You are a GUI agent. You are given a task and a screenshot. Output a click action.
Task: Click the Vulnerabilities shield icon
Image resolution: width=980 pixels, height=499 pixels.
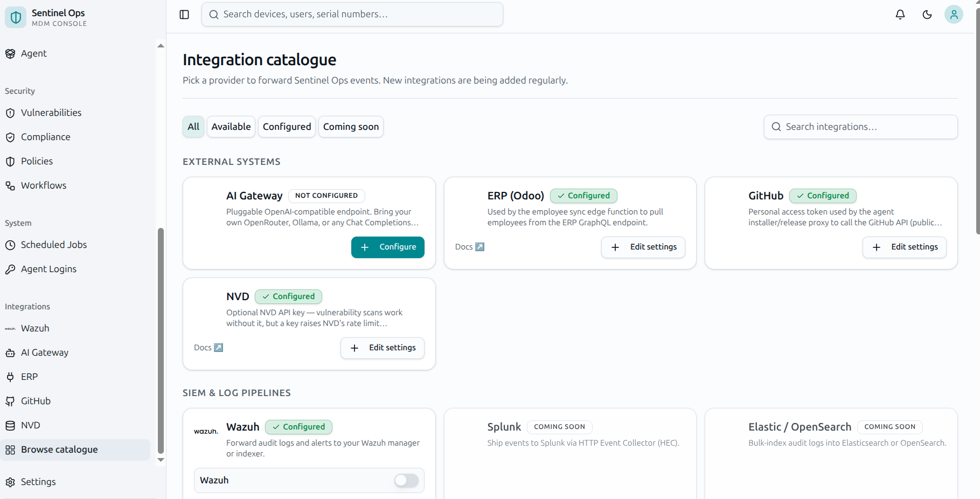(x=10, y=113)
